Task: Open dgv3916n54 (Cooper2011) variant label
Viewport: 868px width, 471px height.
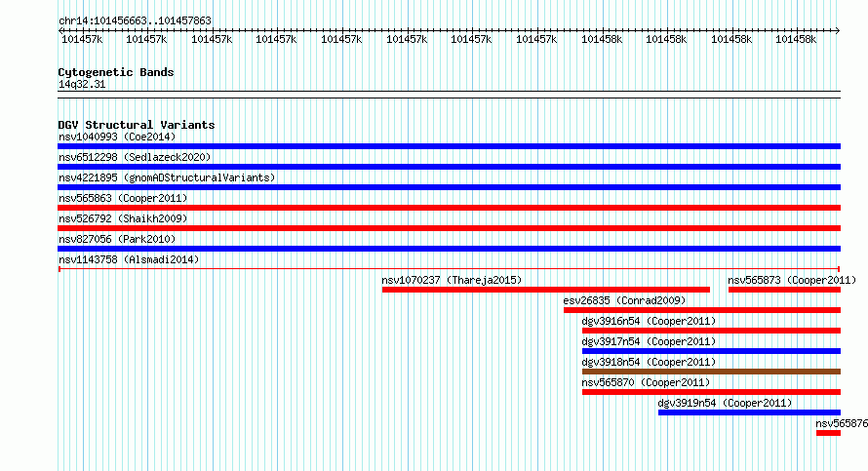Action: click(x=649, y=321)
